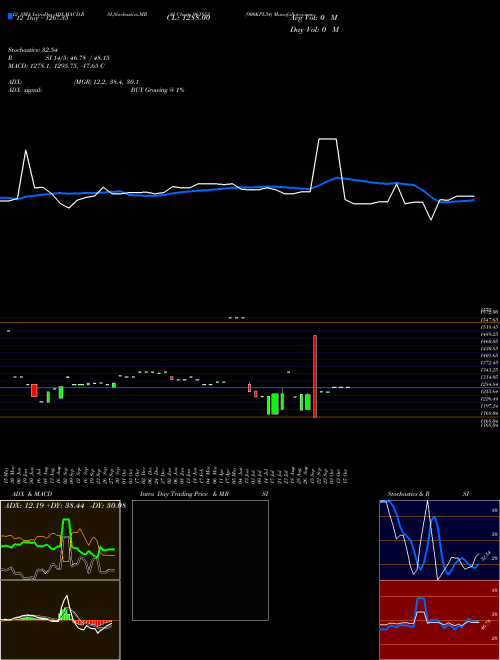Open the MACD histogram chart panel
Screen dimensions: 500x660
[x=60, y=620]
